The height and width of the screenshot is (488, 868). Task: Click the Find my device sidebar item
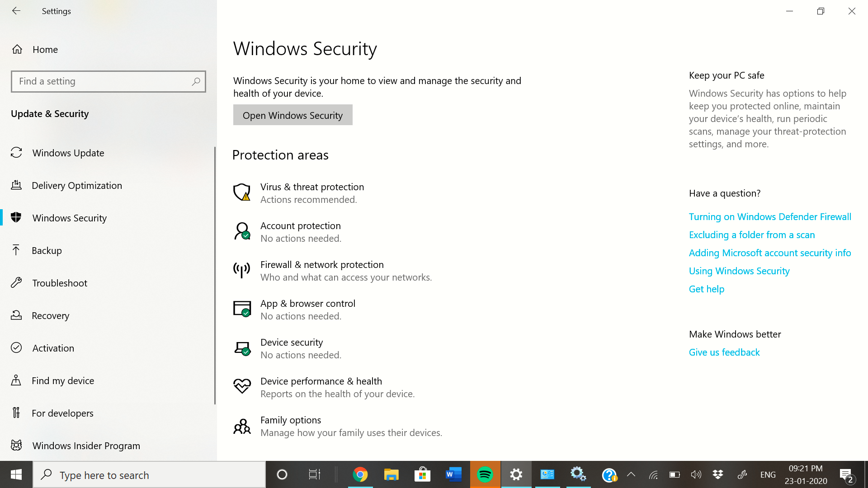(63, 380)
